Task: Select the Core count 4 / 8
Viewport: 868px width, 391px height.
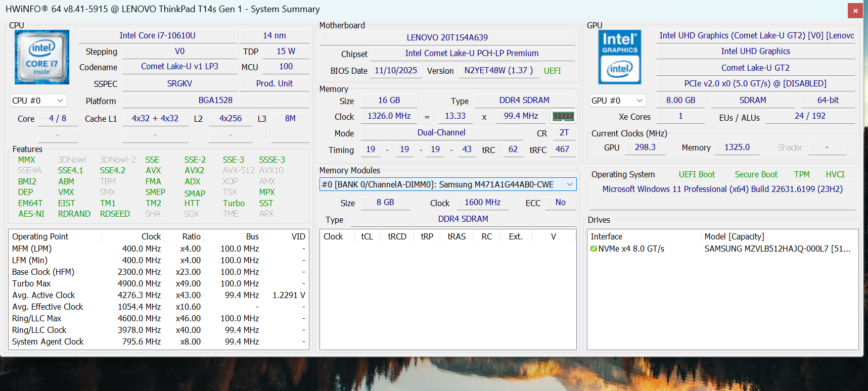Action: 58,118
